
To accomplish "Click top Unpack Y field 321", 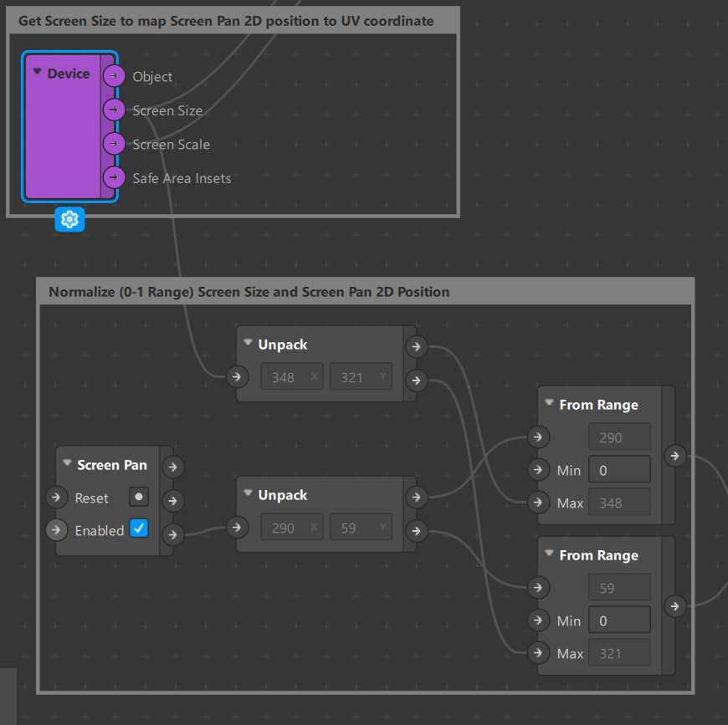I will click(x=361, y=376).
